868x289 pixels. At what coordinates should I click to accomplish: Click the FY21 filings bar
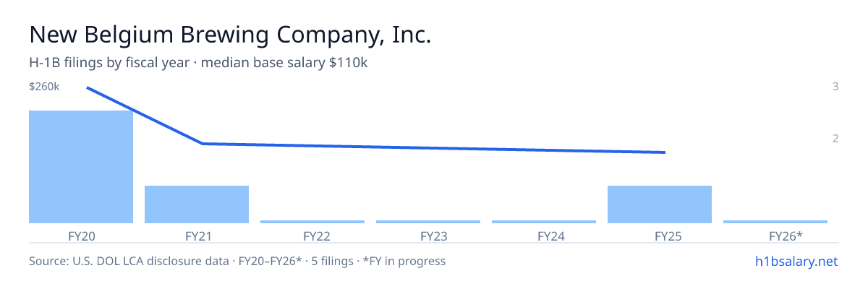pos(197,204)
